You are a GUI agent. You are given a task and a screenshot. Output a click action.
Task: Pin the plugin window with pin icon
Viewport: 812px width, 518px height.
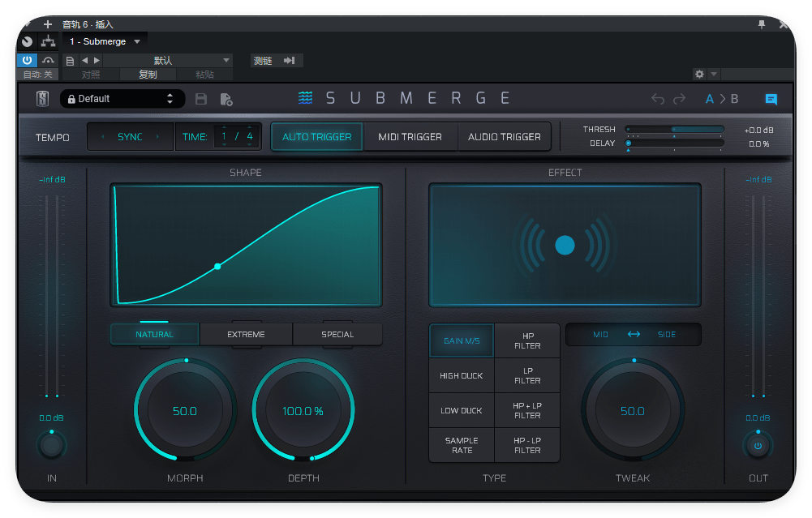[x=761, y=24]
